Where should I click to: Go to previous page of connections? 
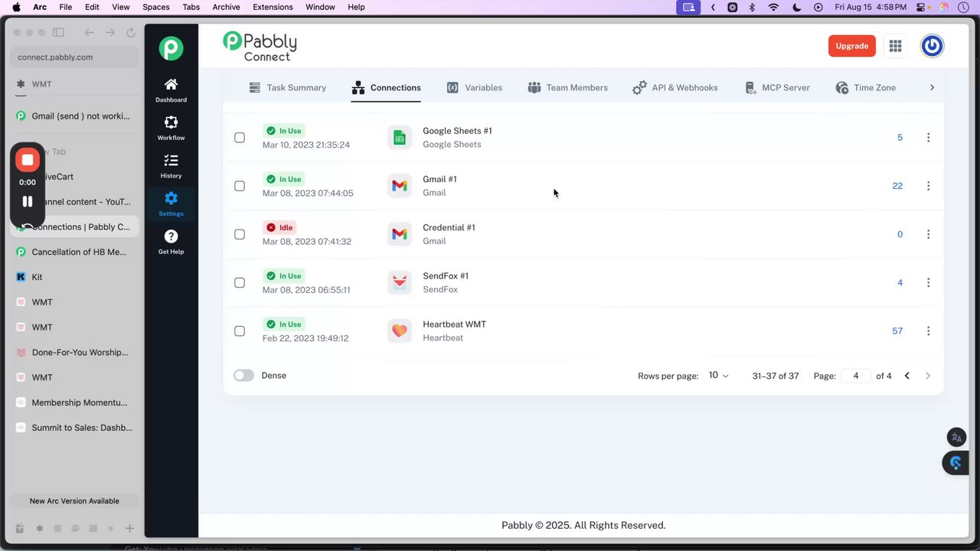[x=906, y=376]
